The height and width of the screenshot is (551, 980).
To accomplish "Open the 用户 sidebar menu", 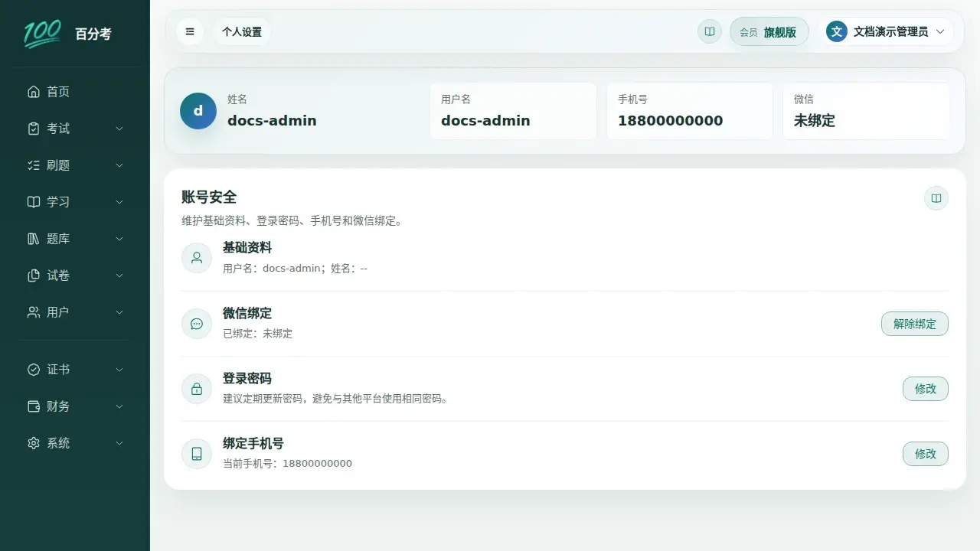I will 75,312.
